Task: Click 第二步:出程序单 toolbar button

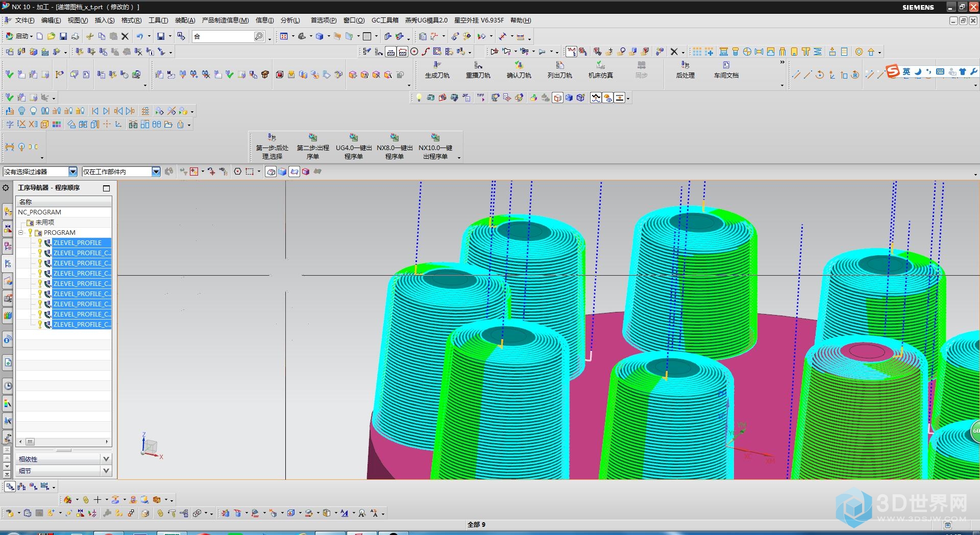Action: (313, 147)
